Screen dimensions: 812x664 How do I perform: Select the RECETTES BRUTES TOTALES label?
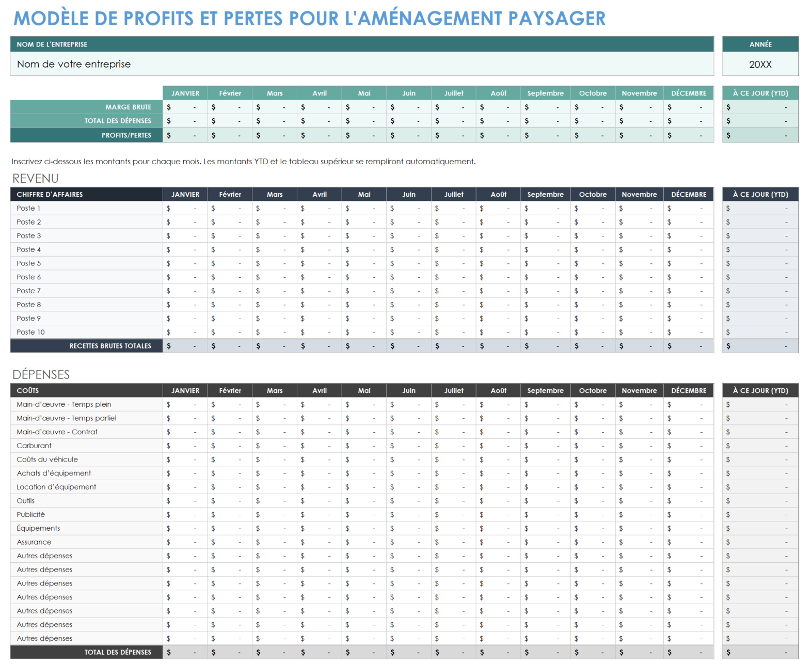click(110, 346)
